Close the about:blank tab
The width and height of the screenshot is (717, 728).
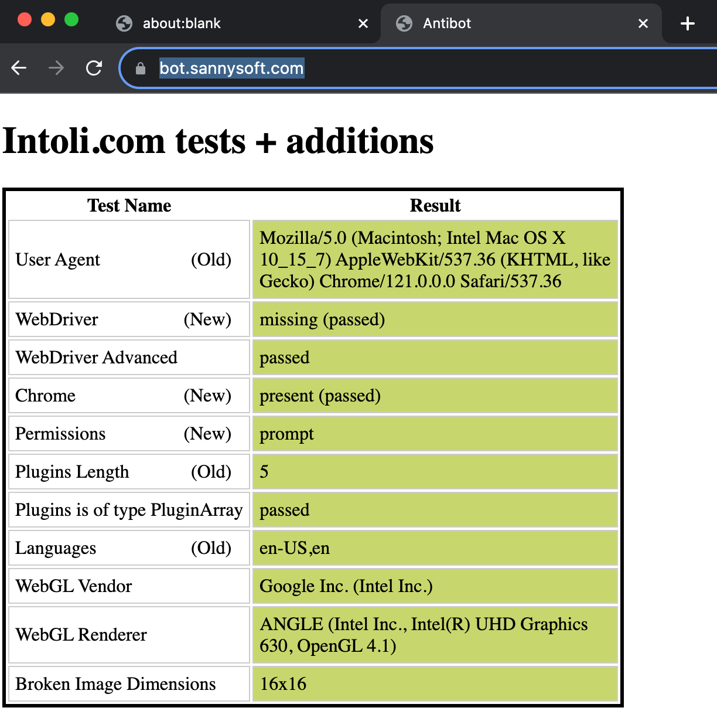(363, 23)
